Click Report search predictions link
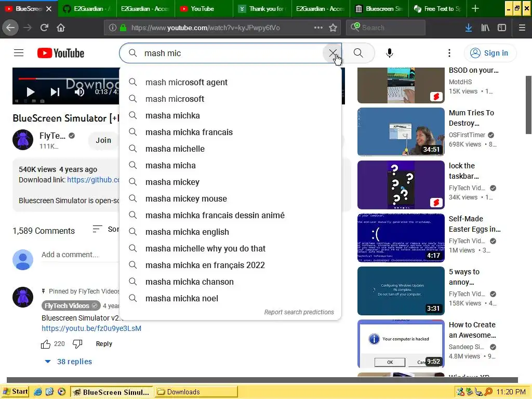This screenshot has height=399, width=532. 299,312
